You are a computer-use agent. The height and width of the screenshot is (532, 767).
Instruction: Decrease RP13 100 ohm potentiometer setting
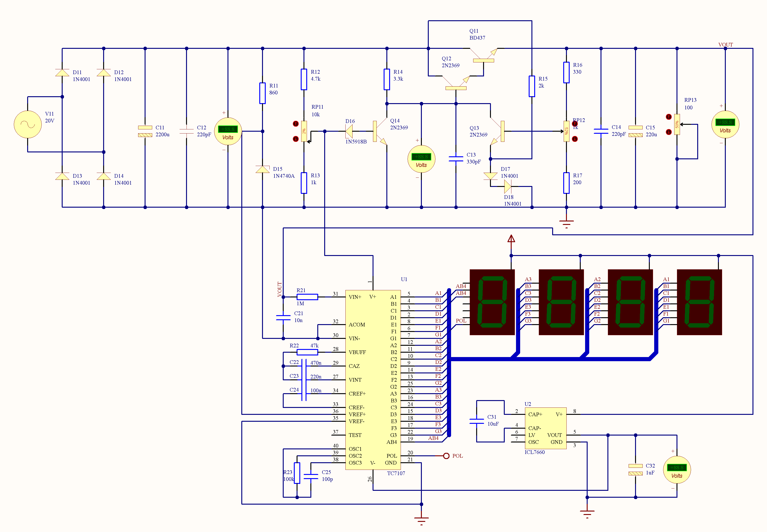tap(668, 132)
